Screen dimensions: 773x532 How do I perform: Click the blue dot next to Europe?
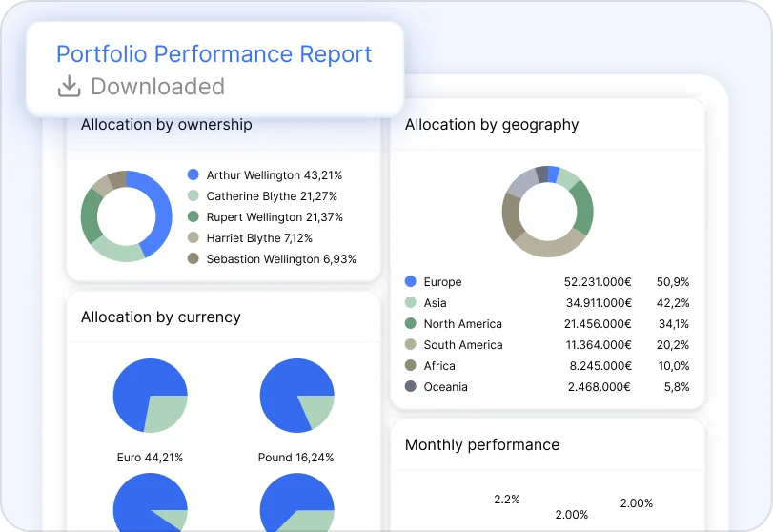(x=410, y=281)
